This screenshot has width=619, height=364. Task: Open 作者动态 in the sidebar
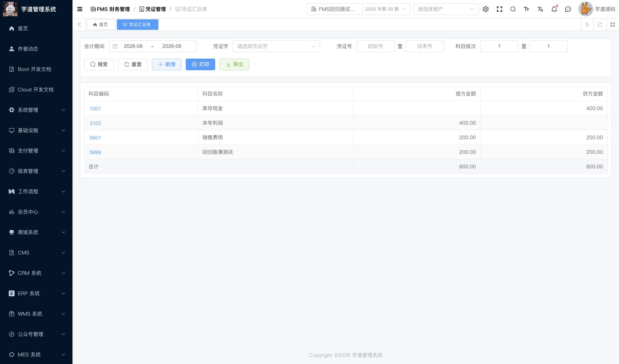tap(36, 49)
